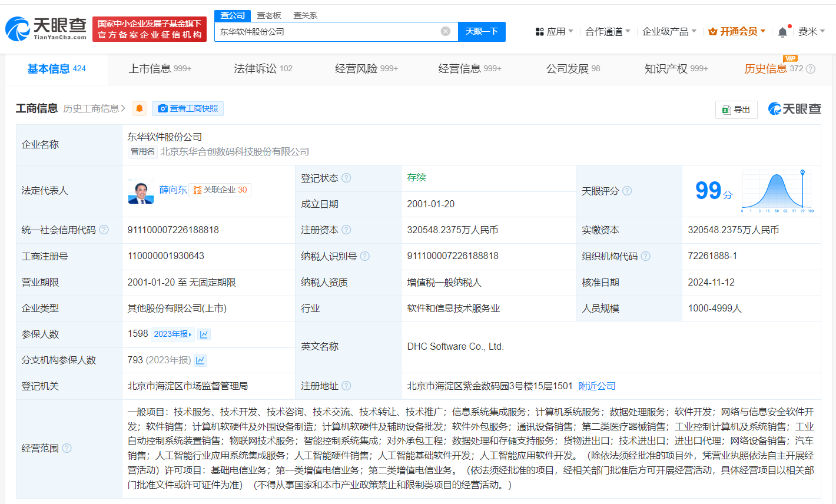
Task: Export data with the 导出 button
Action: (736, 110)
